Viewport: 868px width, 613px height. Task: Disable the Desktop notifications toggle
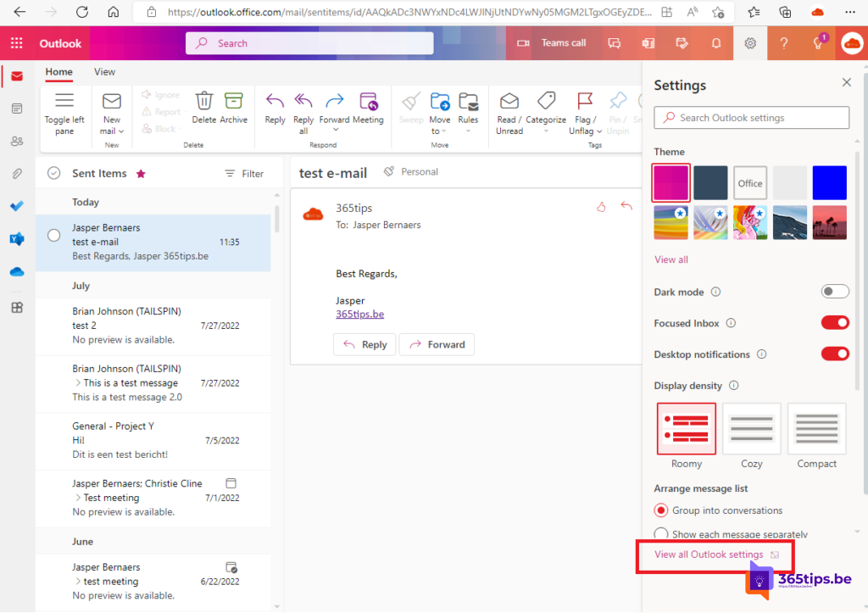pyautogui.click(x=834, y=354)
